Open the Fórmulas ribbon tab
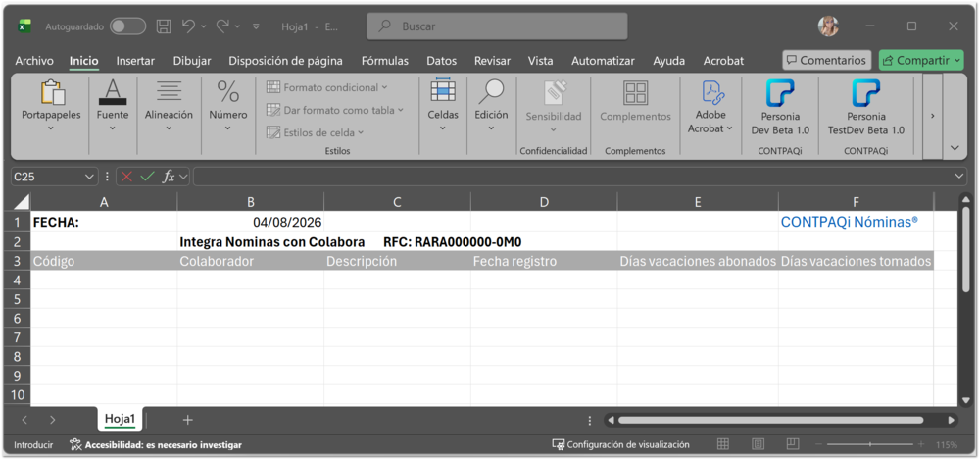 [x=385, y=61]
